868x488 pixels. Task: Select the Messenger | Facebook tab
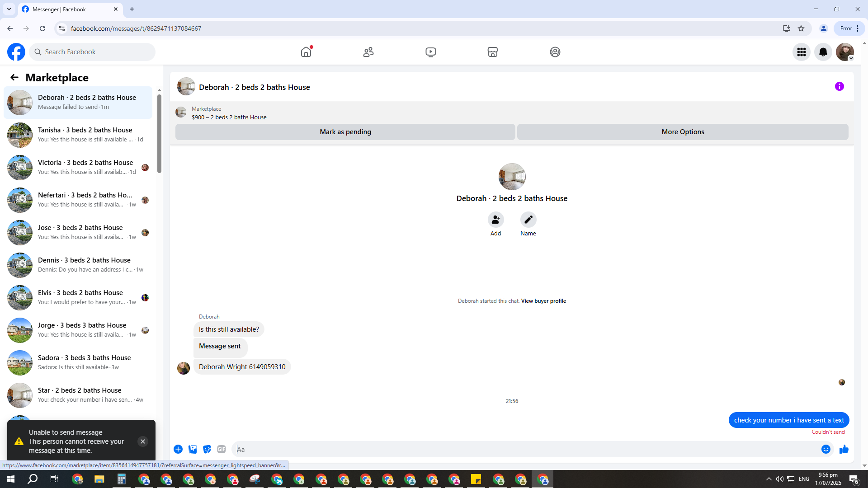pyautogui.click(x=70, y=9)
